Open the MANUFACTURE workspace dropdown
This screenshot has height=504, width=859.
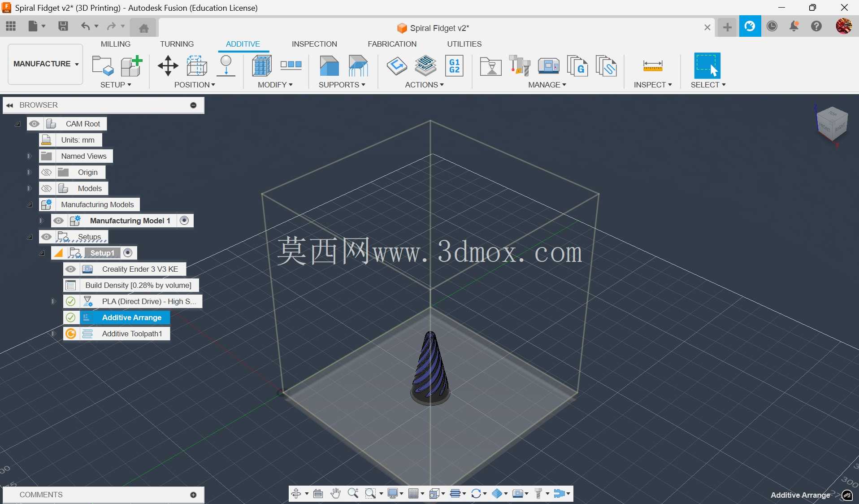point(45,64)
